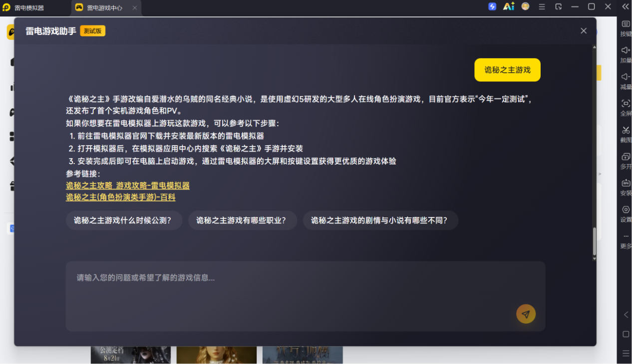
Task: Ask 诡秘之主游戏什么时候公测？ suggestion
Action: (124, 220)
